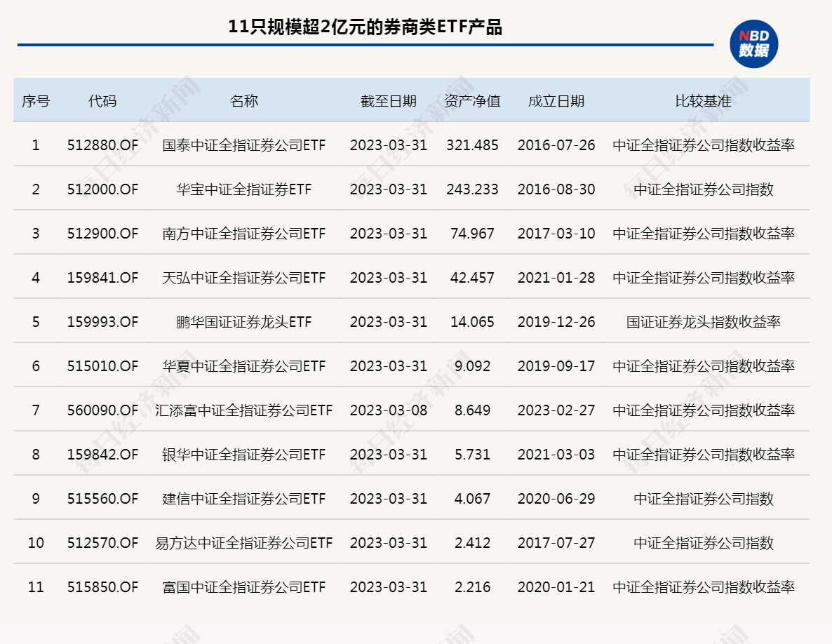Click the name 富国中证全指证券公司ETF
Viewport: 832px width, 644px height.
pyautogui.click(x=243, y=586)
